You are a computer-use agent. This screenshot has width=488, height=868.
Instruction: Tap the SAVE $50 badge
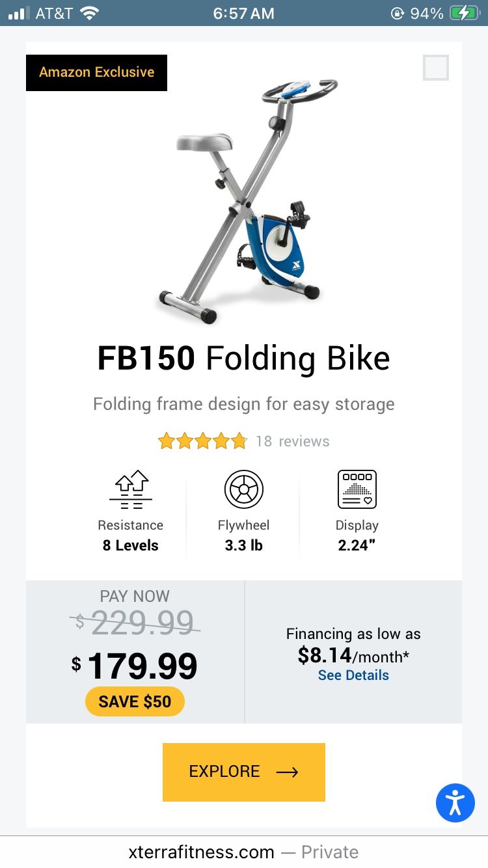pos(135,701)
